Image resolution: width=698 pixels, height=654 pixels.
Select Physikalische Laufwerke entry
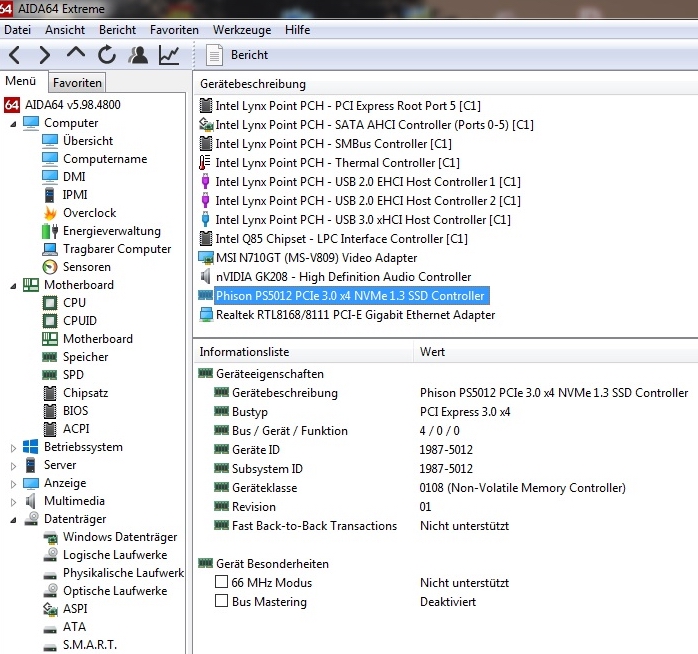pos(123,573)
